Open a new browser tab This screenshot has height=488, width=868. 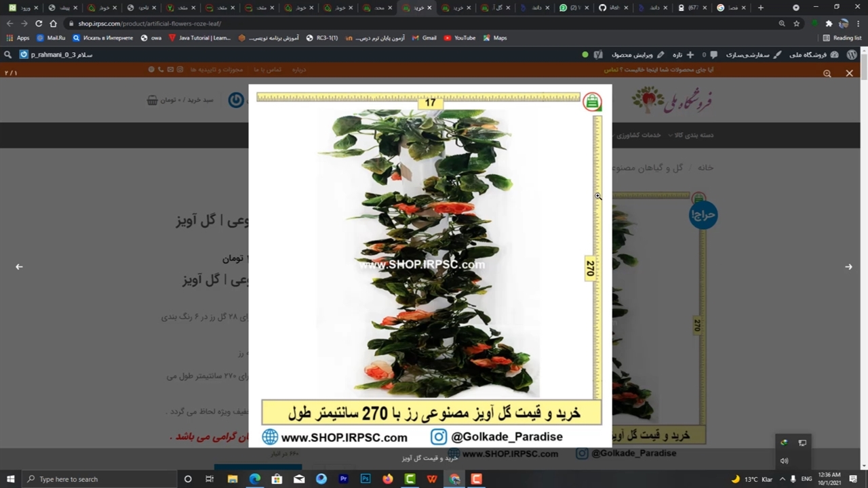760,7
